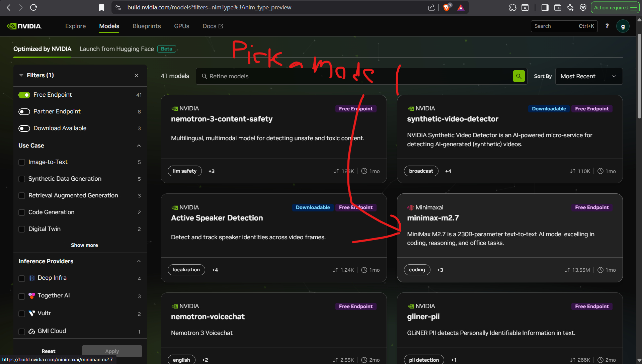Open the synthetic-video-detector model
Viewport: 642px width, 364px height.
pos(453,119)
